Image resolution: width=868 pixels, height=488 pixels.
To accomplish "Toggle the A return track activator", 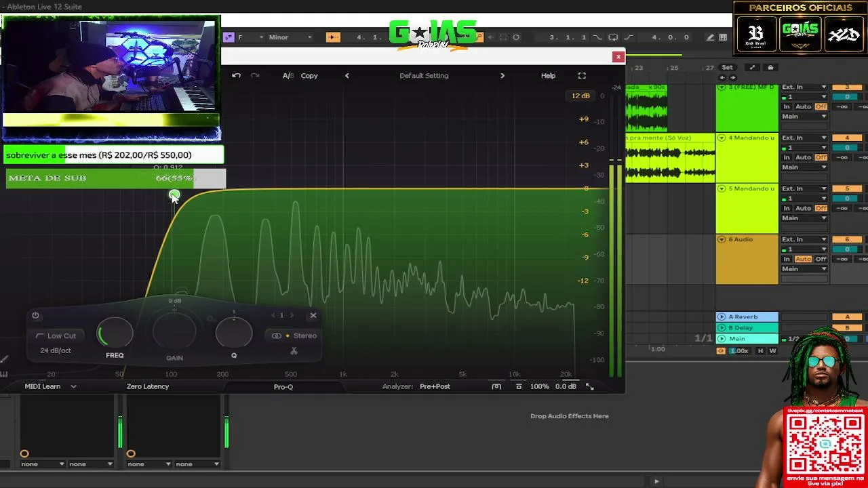I will point(847,317).
